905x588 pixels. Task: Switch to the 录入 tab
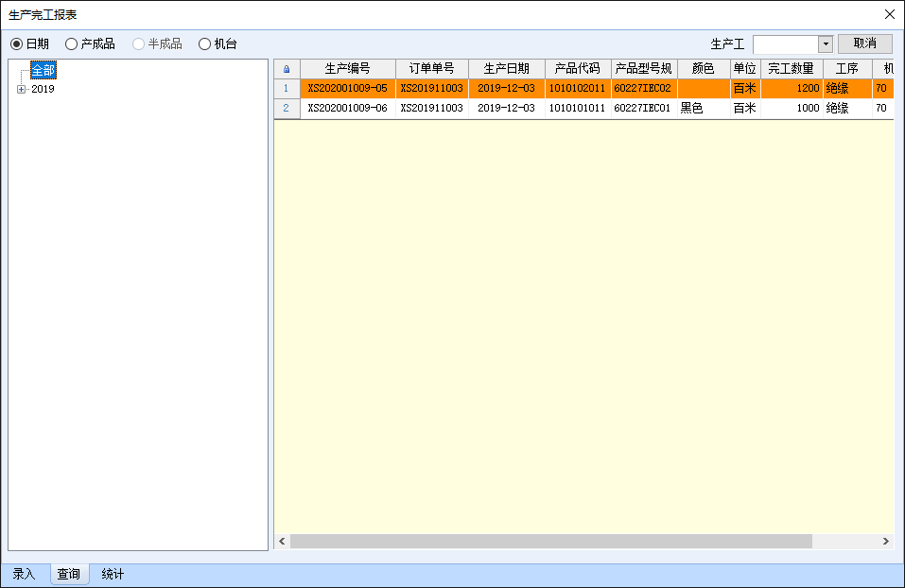24,573
